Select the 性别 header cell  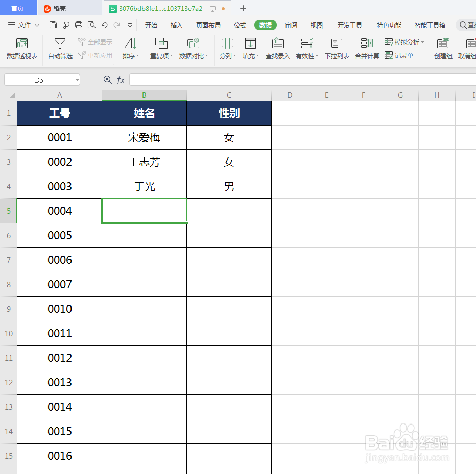click(229, 113)
